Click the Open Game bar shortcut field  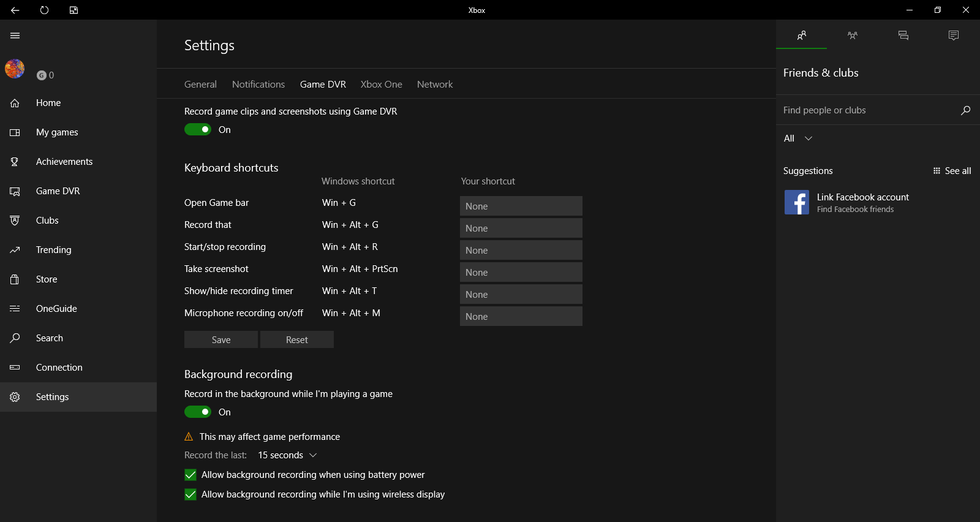click(x=521, y=206)
